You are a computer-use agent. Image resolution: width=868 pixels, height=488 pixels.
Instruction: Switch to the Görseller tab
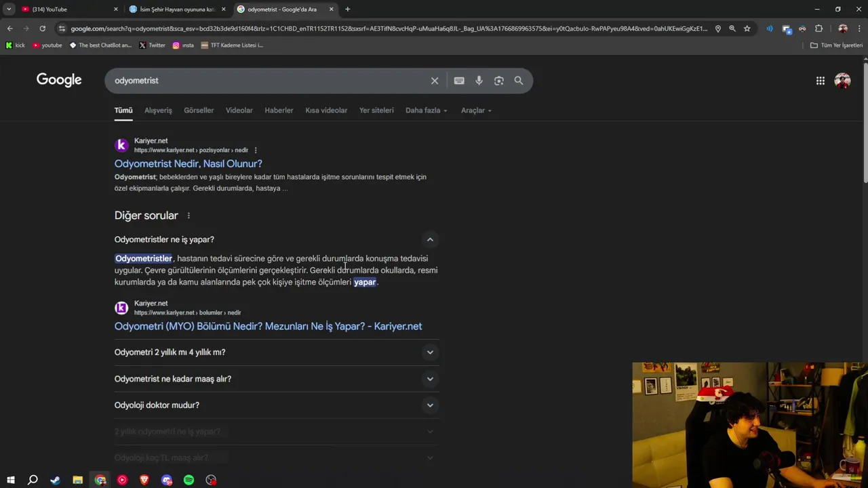(199, 110)
